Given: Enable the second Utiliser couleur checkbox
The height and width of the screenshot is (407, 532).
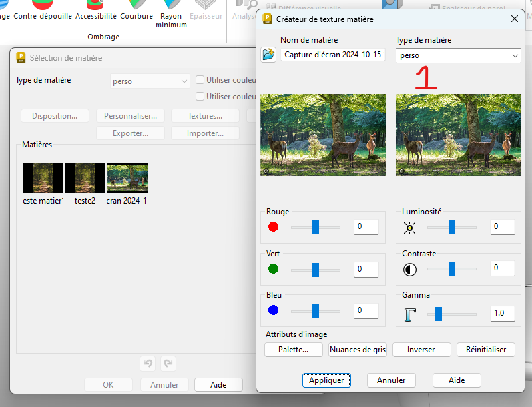Looking at the screenshot, I should 200,97.
